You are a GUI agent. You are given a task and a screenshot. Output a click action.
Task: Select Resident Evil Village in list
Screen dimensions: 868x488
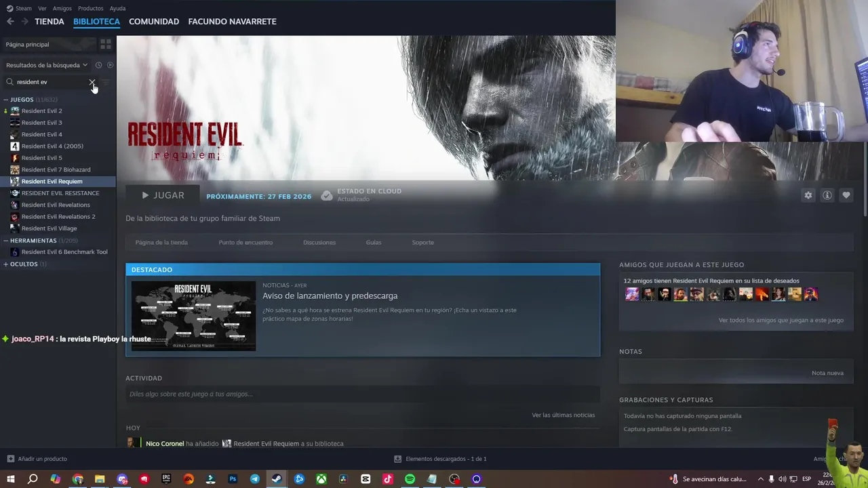pos(49,228)
